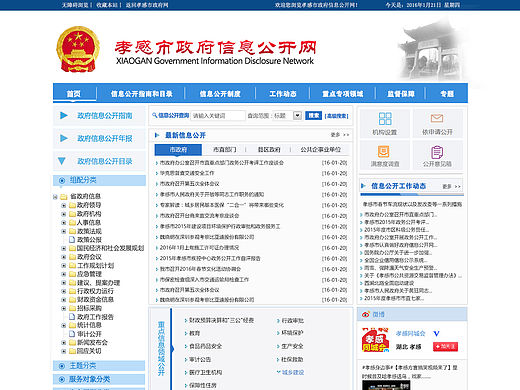Screen dimensions: 520x390
Task: Open 更多 link in 最新信息公开
Action: coord(340,135)
